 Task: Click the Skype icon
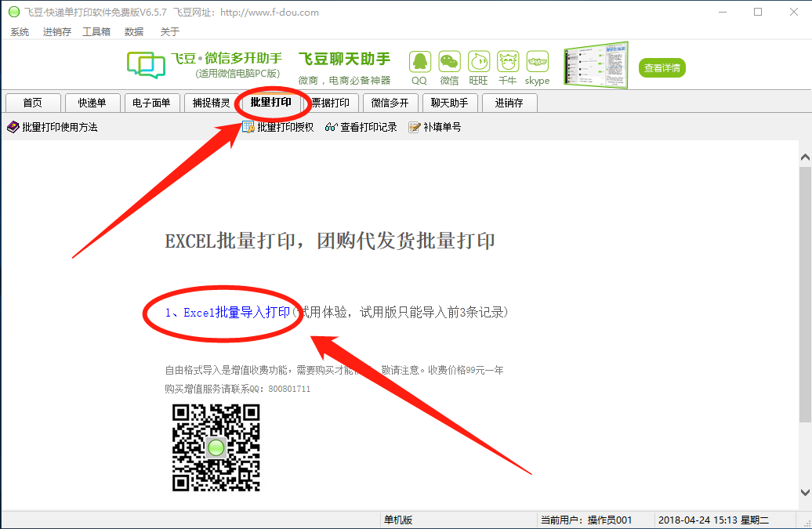click(x=537, y=62)
